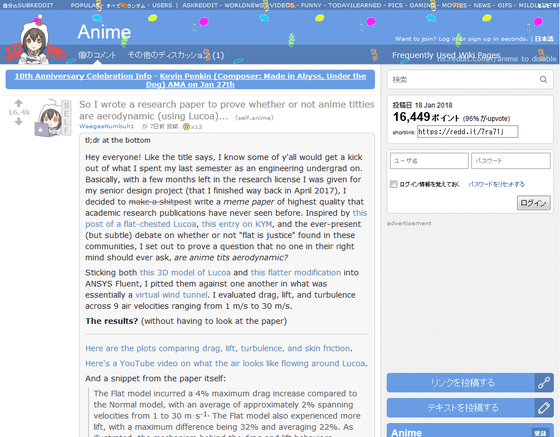Image resolution: width=560 pixels, height=437 pixels.
Task: Go to USERS in top bar
Action: 162,5
